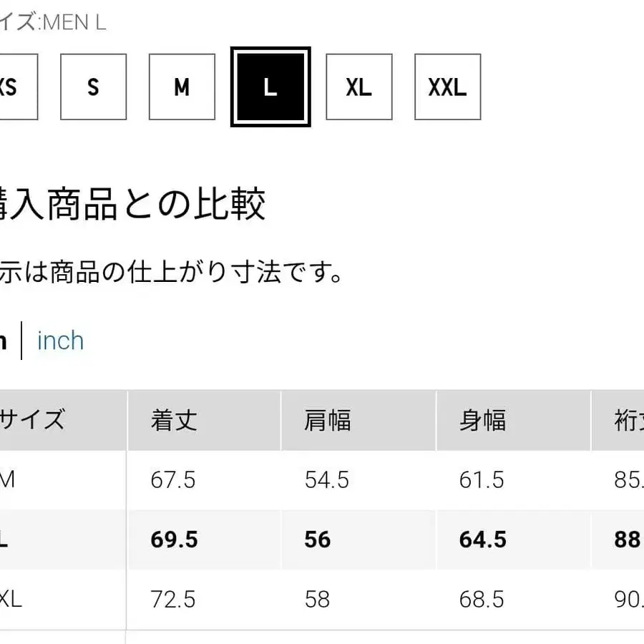The width and height of the screenshot is (644, 644).
Task: Click the 身幅 column header
Action: [x=482, y=421]
